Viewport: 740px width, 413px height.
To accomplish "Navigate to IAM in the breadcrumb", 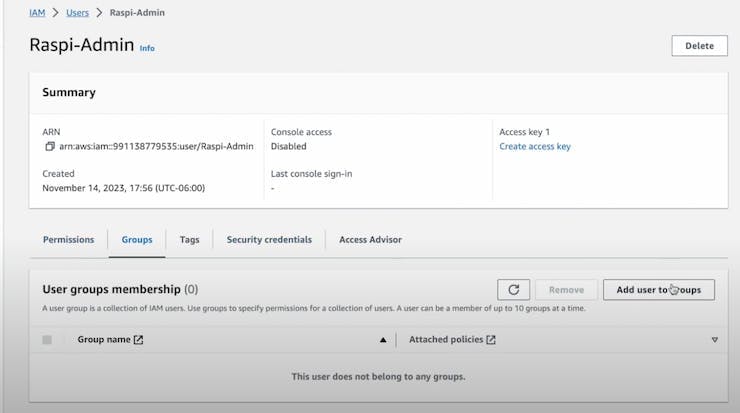I will point(37,13).
